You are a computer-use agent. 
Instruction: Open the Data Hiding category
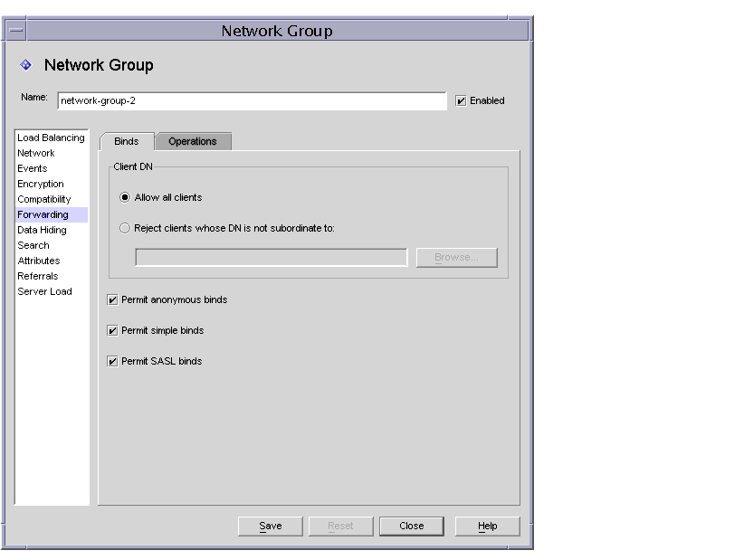43,230
